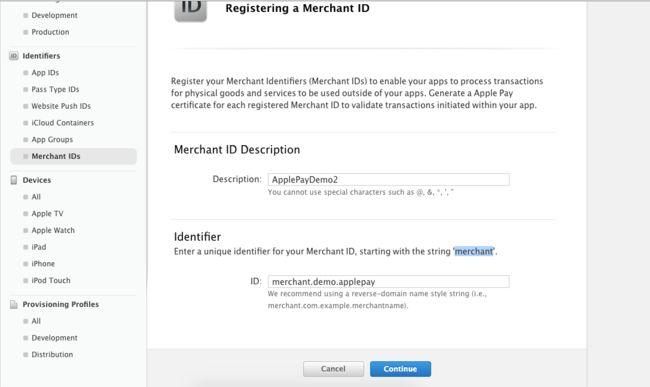Click the merchant ID input field
650x387 pixels.
click(x=388, y=282)
